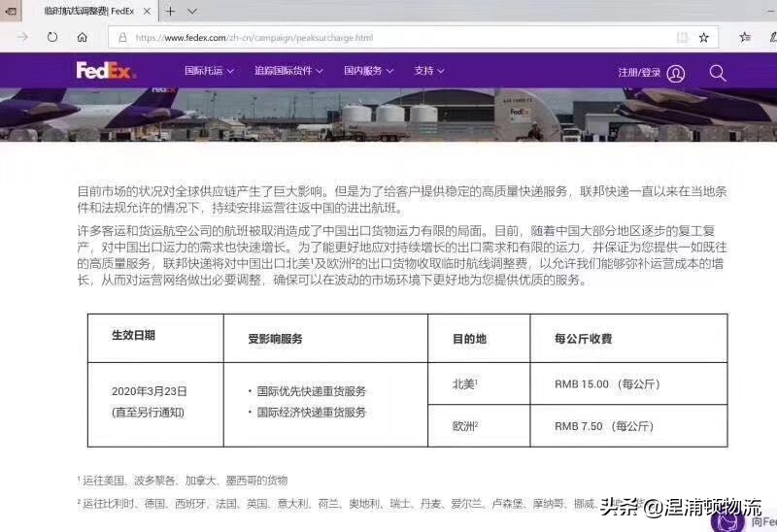Click the user account avatar icon

(x=676, y=74)
